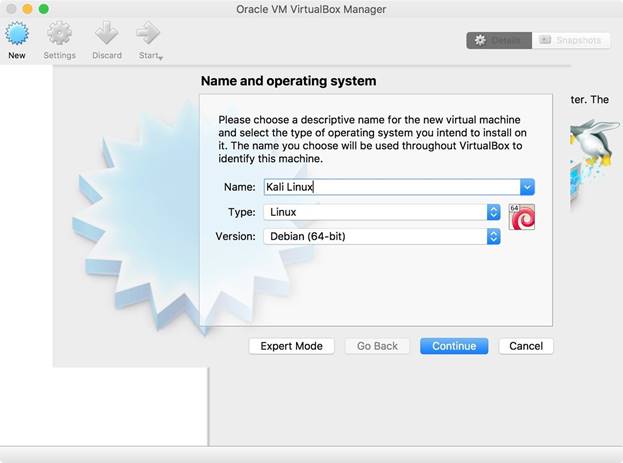This screenshot has height=463, width=623.
Task: Maximize the window with the green button
Action: point(44,9)
